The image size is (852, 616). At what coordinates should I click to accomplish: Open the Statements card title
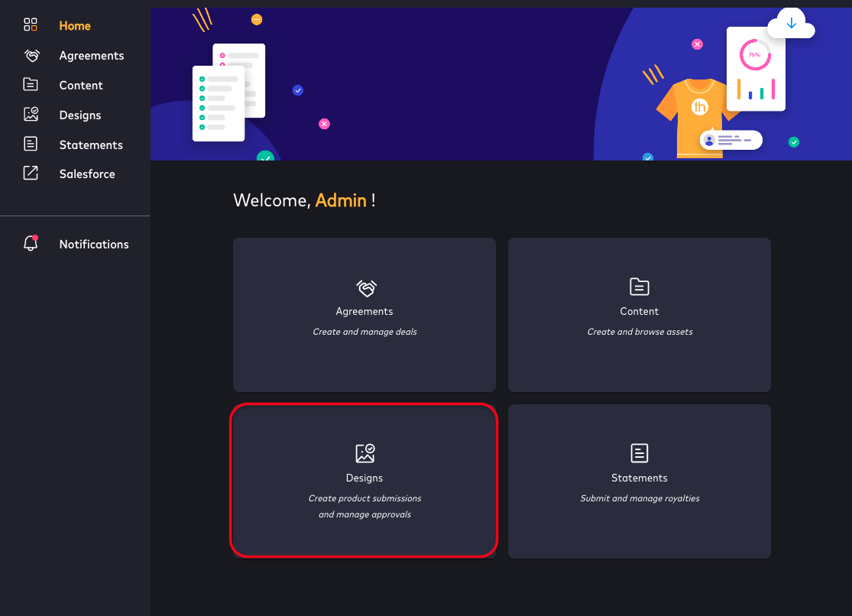click(639, 478)
